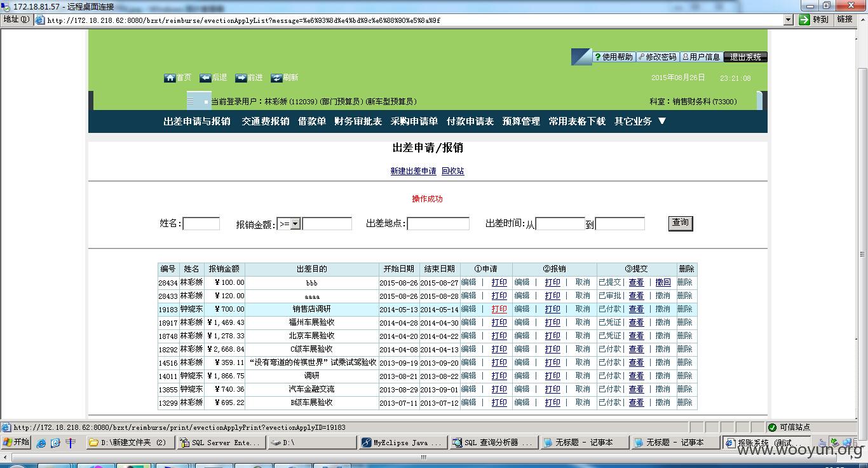
Task: Open 交通费报销 menu
Action: [x=266, y=121]
